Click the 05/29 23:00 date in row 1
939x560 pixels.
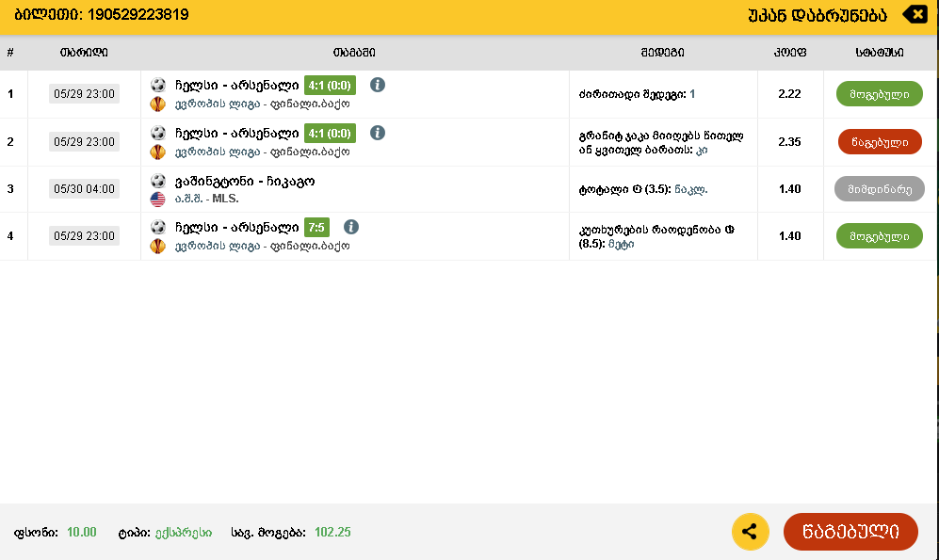click(x=84, y=94)
